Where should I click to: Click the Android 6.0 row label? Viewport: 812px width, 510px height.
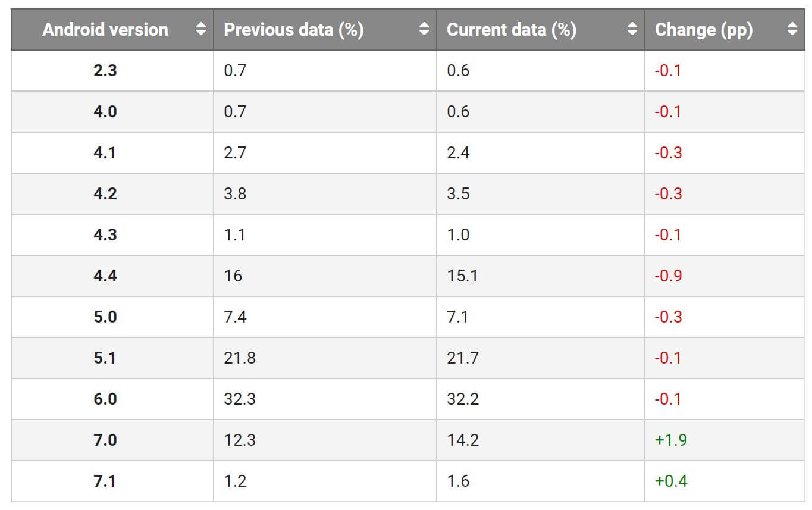click(x=105, y=399)
